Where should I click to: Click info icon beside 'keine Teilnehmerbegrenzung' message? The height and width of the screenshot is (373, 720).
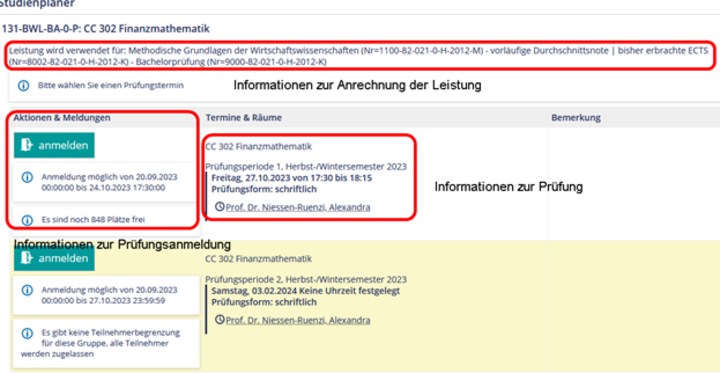click(x=27, y=333)
